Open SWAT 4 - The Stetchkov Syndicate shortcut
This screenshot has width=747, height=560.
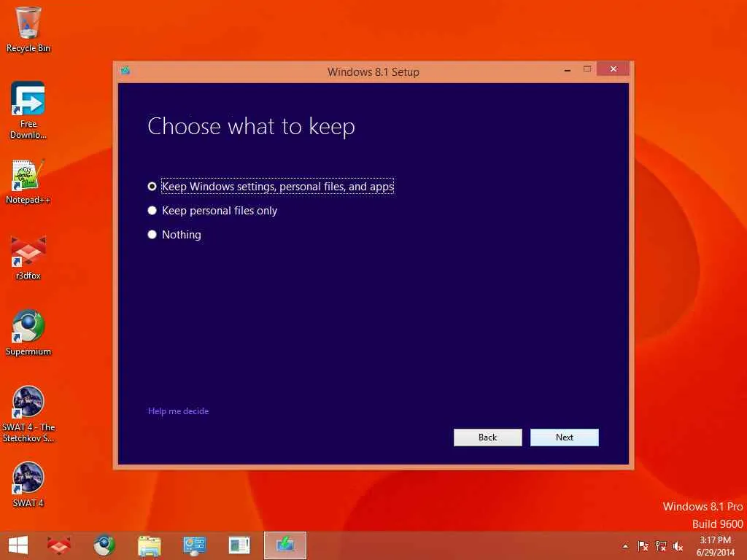(28, 414)
